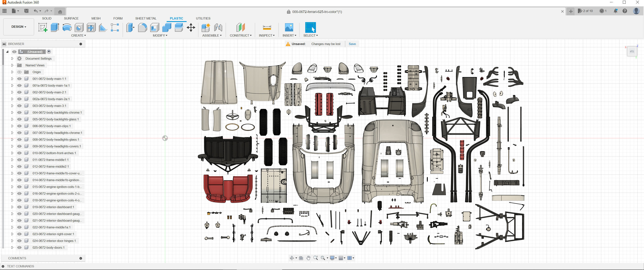The width and height of the screenshot is (644, 270).
Task: Open the MODIFY dropdown menu
Action: [x=160, y=36]
